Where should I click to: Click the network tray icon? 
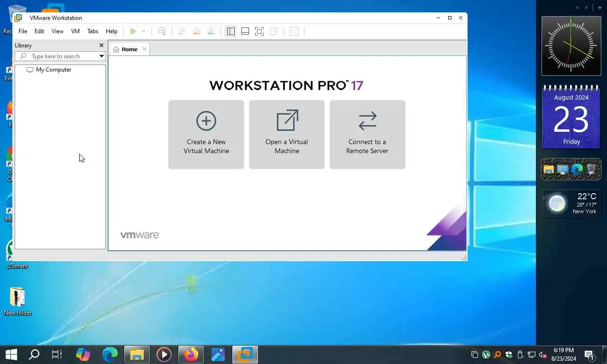pos(532,355)
